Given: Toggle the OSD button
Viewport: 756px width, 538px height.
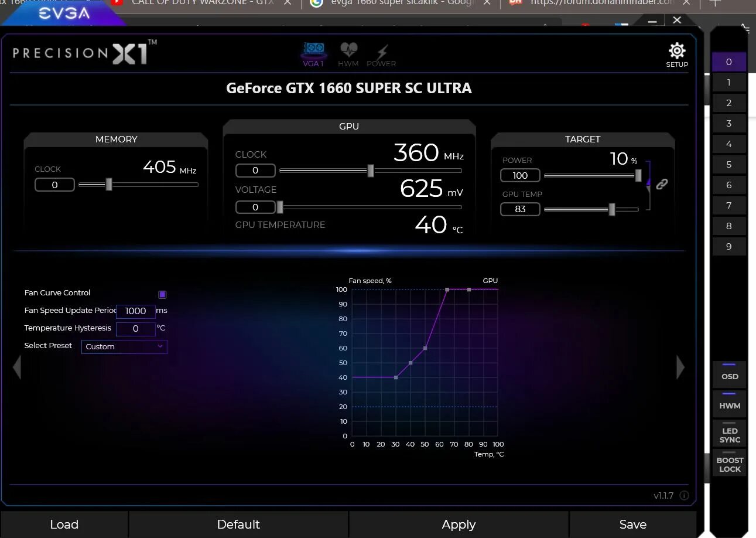Looking at the screenshot, I should coord(729,373).
